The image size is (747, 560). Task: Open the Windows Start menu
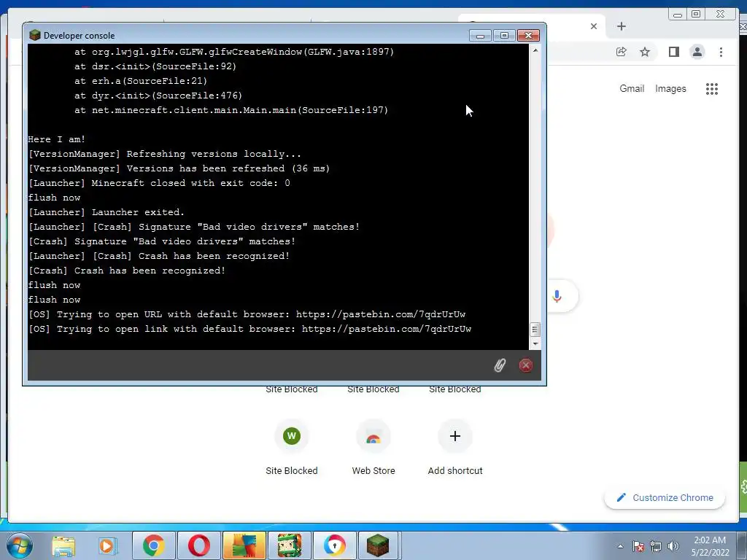(19, 545)
